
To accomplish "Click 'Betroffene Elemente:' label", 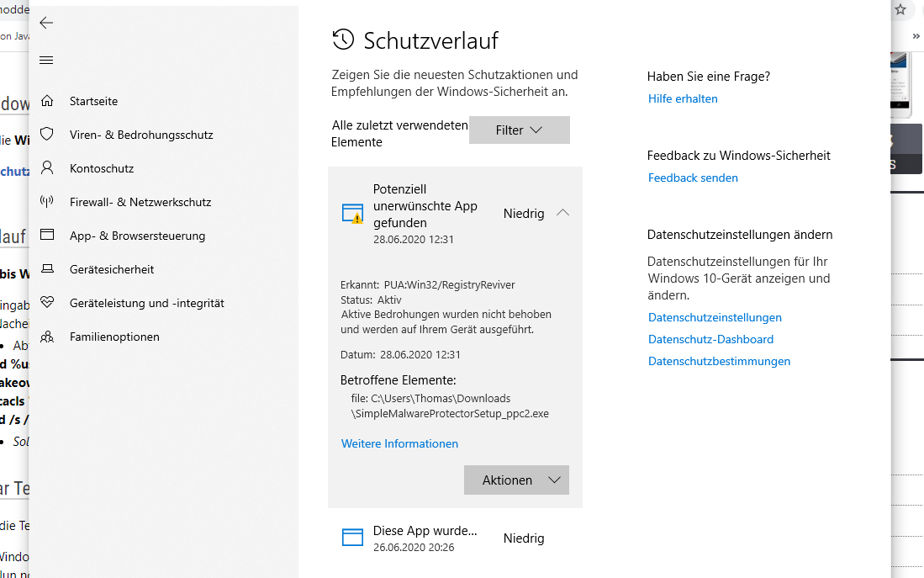I will [x=399, y=379].
